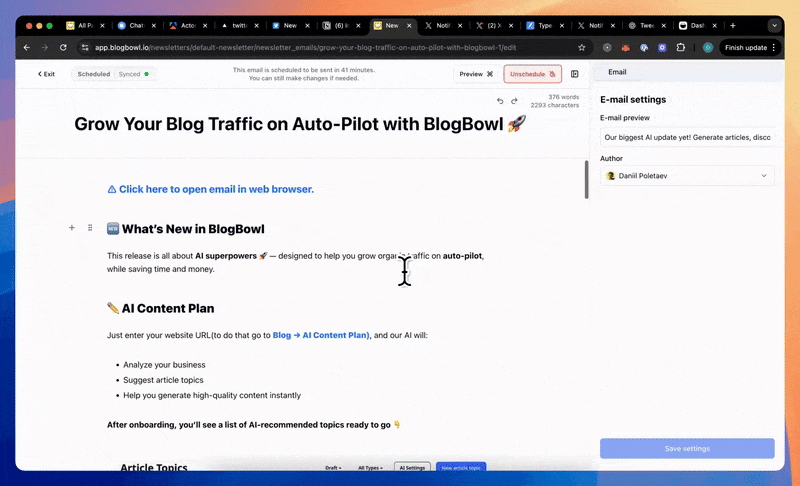The width and height of the screenshot is (800, 486).
Task: Open the tab search chevron
Action: tap(774, 25)
